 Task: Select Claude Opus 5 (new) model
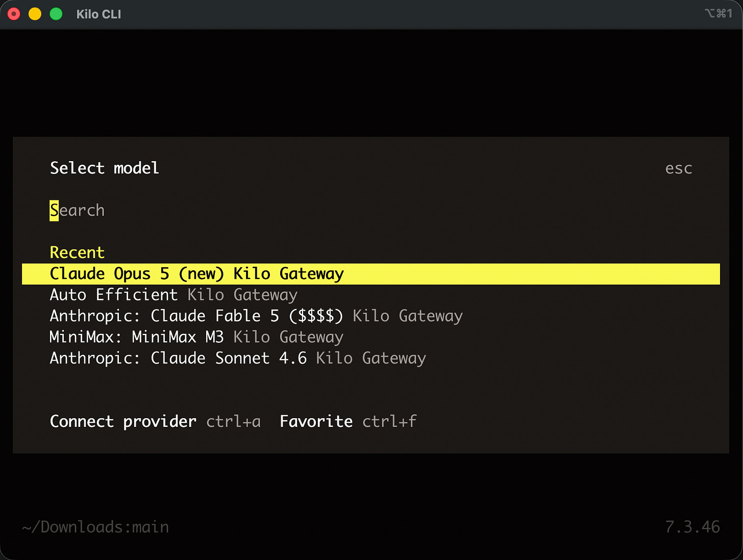[x=371, y=274]
